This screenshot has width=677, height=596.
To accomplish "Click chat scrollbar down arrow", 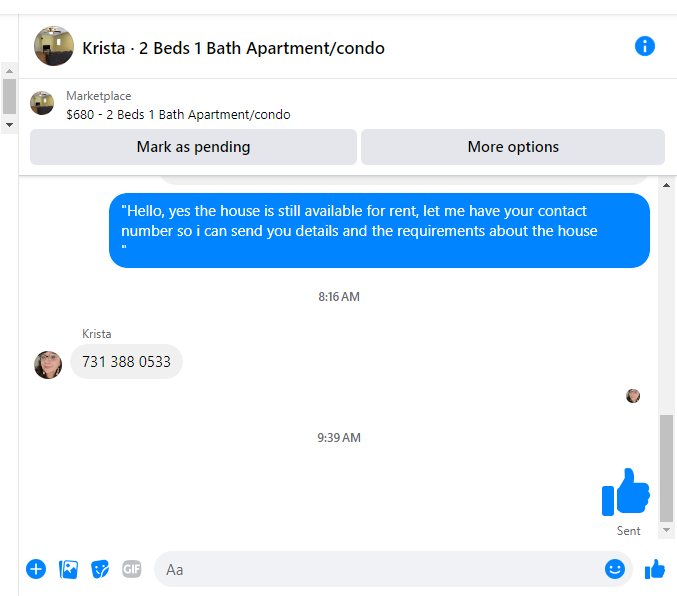I will (666, 530).
